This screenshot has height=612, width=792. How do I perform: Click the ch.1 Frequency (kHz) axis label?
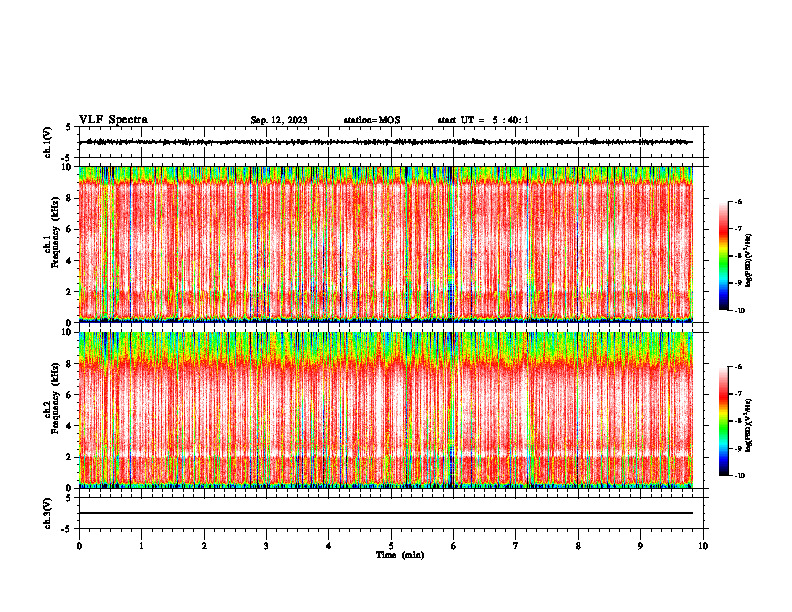pos(52,232)
